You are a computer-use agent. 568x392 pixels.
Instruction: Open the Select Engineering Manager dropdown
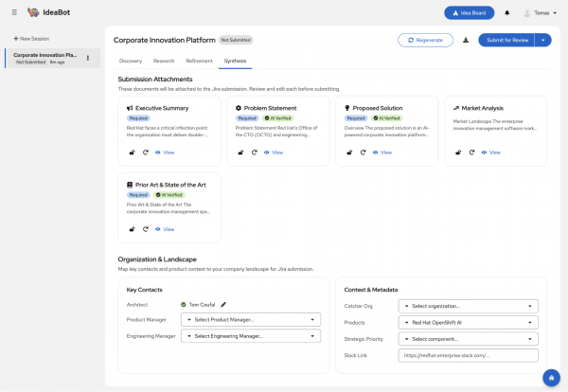251,336
